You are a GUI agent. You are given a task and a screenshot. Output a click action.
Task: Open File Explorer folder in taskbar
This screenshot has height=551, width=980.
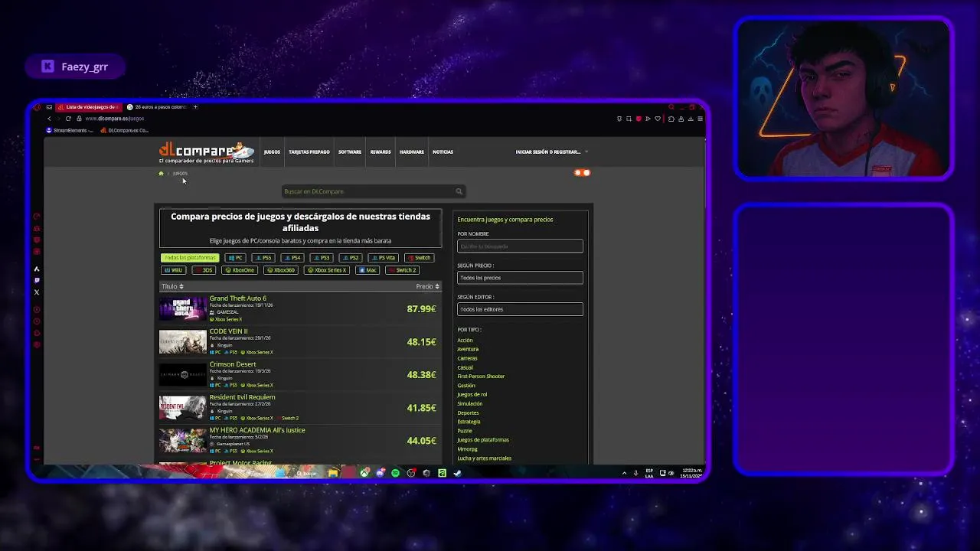coord(332,473)
